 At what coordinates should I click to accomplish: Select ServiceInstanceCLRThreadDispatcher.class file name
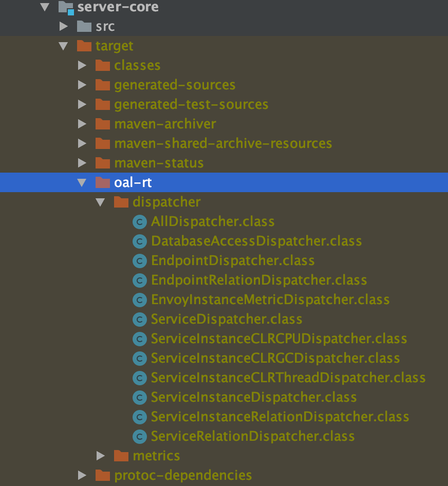(288, 378)
